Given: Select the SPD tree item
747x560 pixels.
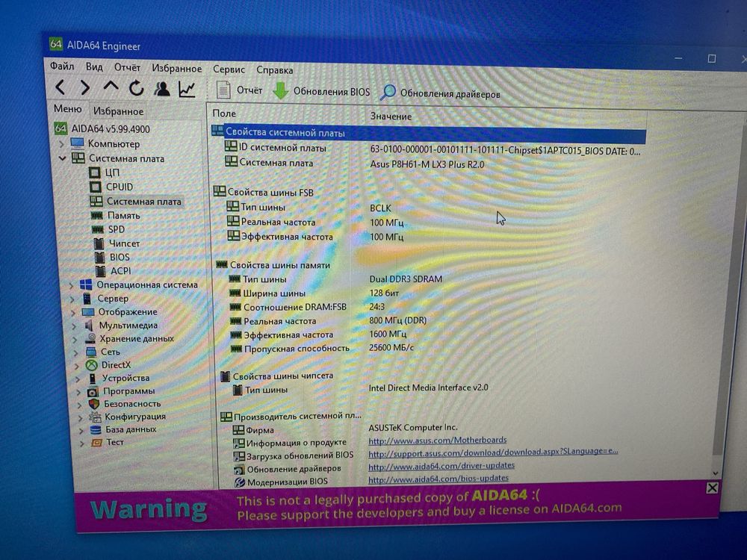Looking at the screenshot, I should (x=108, y=229).
